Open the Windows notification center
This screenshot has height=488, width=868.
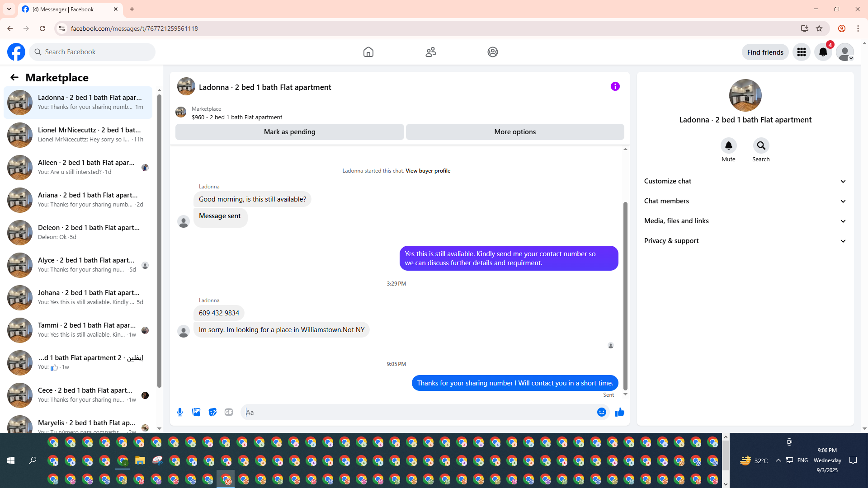click(x=853, y=460)
